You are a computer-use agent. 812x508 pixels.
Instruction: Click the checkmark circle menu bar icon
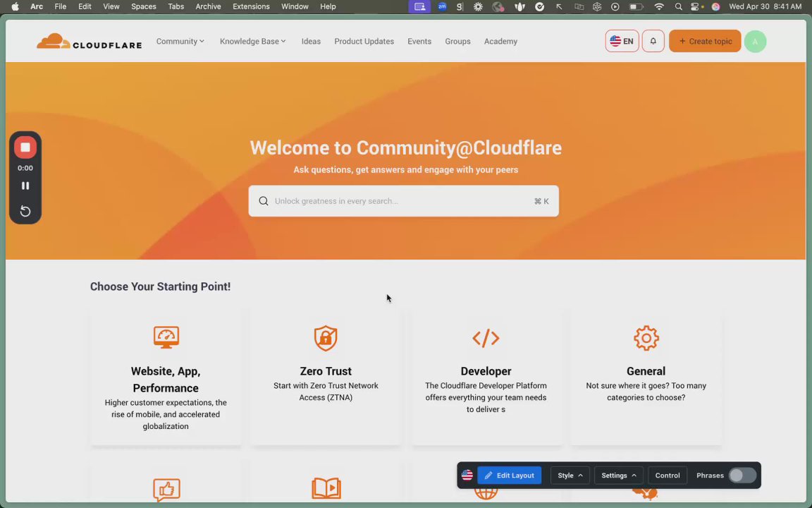click(540, 7)
